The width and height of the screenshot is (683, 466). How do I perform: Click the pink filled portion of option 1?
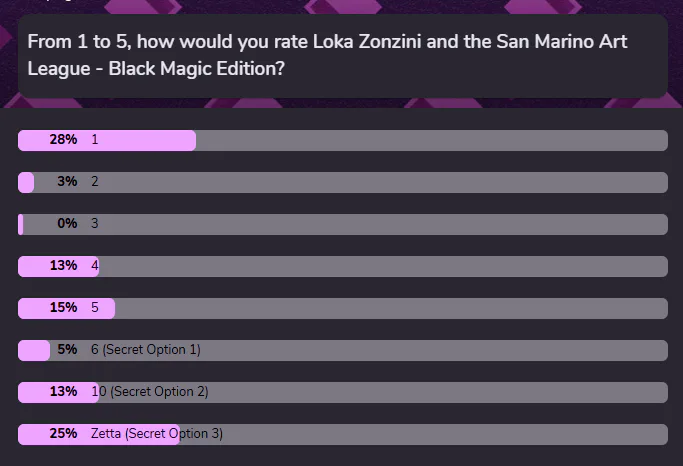107,140
